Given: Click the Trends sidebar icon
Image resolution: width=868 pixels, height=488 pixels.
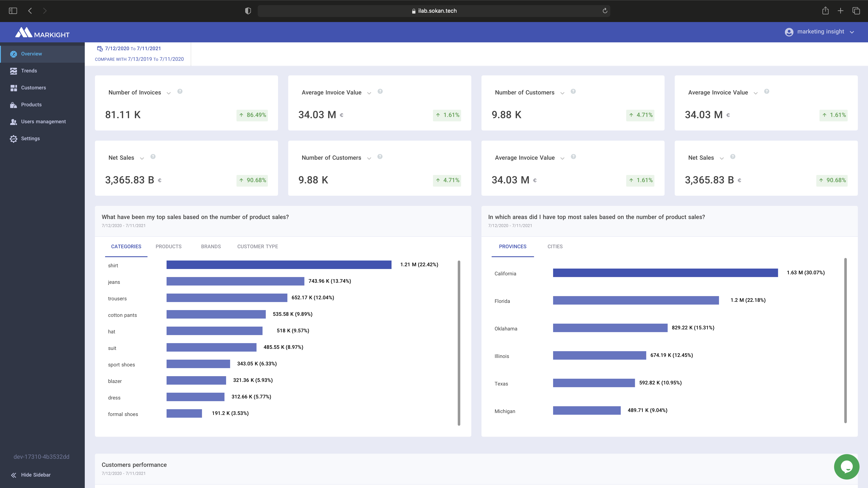Looking at the screenshot, I should [14, 71].
